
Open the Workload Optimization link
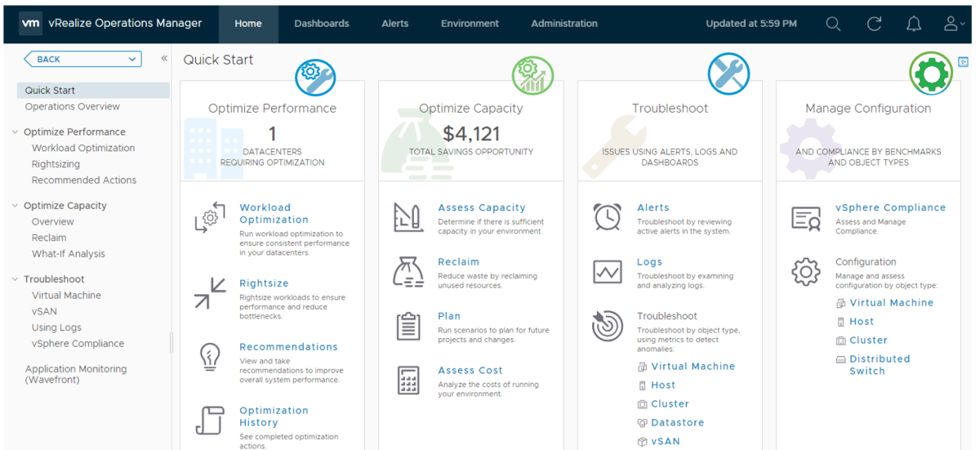click(274, 214)
